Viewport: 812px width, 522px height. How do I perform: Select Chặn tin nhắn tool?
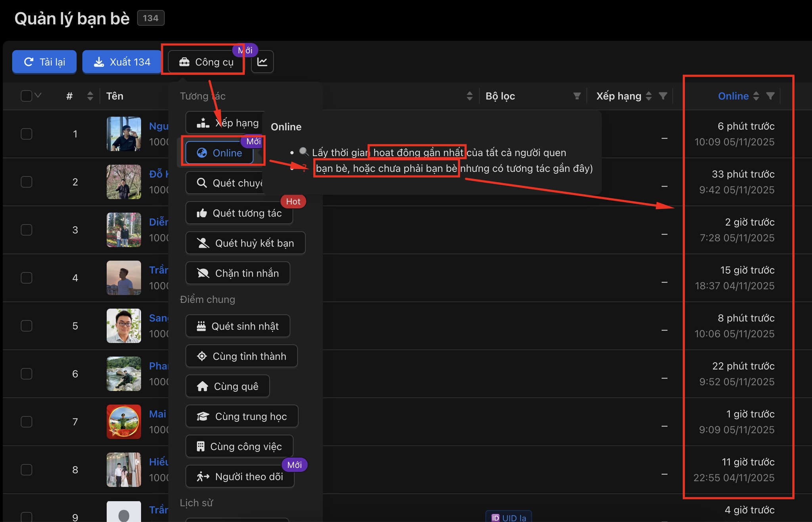(238, 273)
